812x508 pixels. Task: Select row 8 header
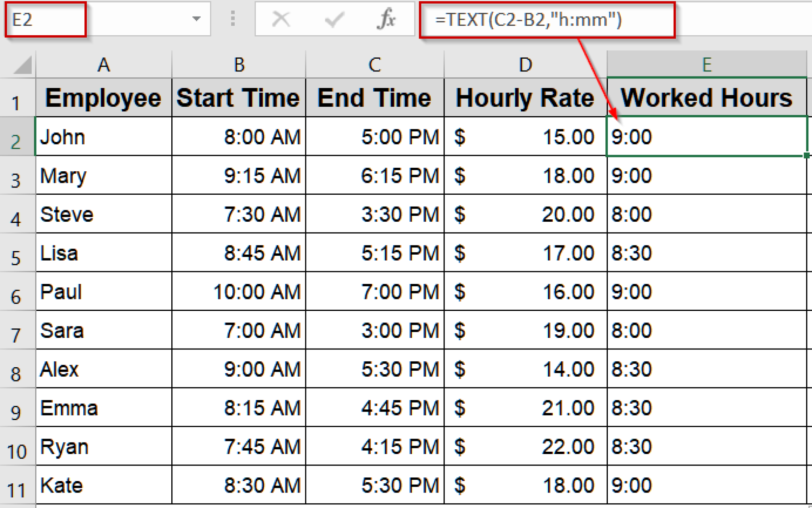(x=17, y=368)
